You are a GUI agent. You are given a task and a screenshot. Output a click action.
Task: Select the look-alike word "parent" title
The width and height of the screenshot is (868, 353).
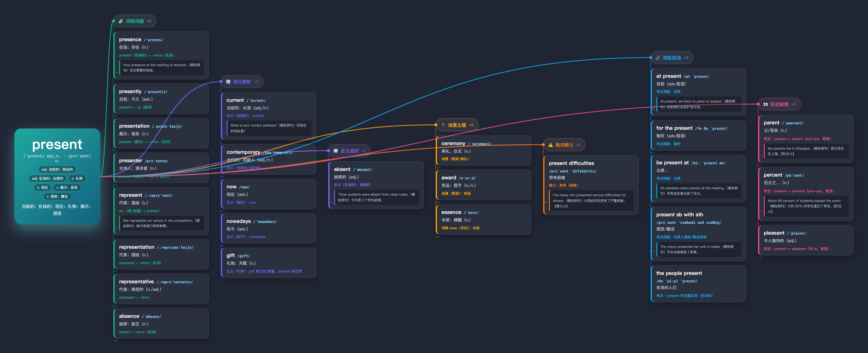[772, 123]
